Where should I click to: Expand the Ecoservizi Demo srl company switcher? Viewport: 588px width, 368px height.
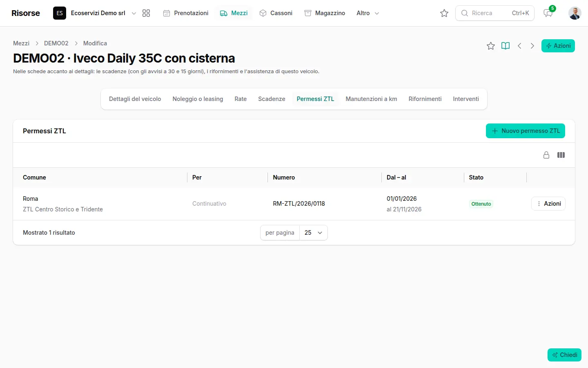(95, 13)
